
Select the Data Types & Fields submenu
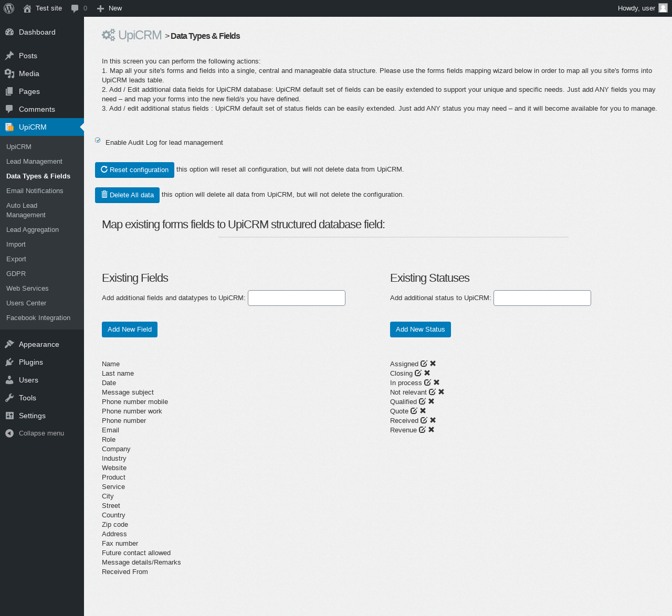tap(42, 176)
